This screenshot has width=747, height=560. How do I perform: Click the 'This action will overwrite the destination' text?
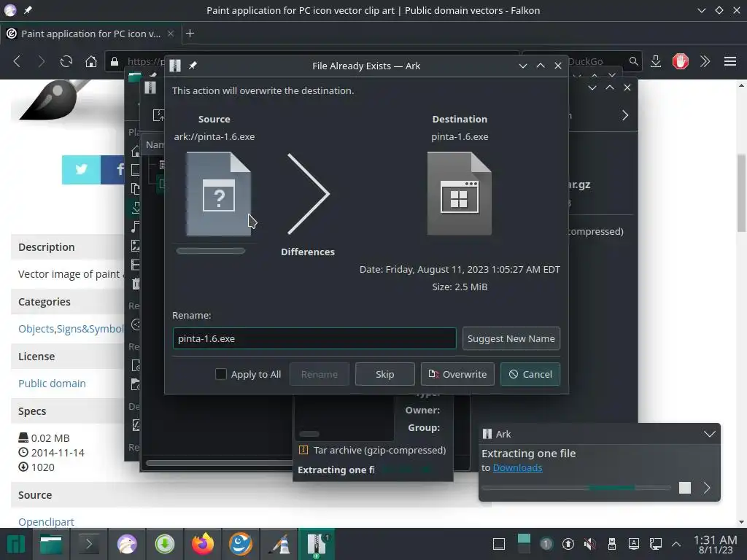point(263,90)
